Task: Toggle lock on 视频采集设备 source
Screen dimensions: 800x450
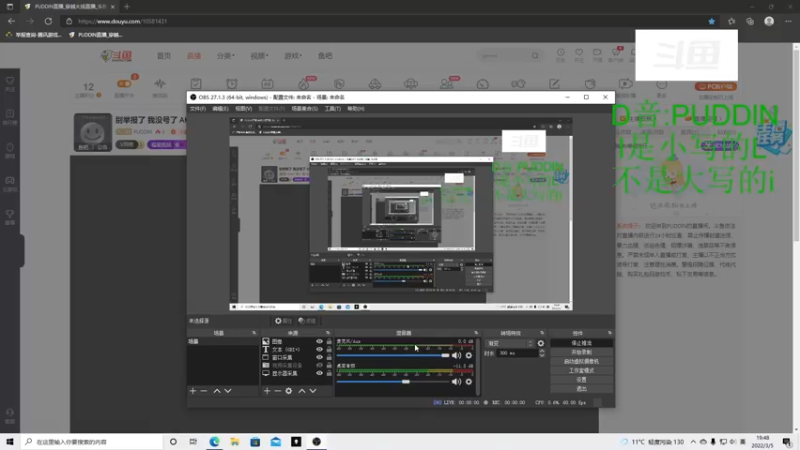Action: click(x=329, y=365)
